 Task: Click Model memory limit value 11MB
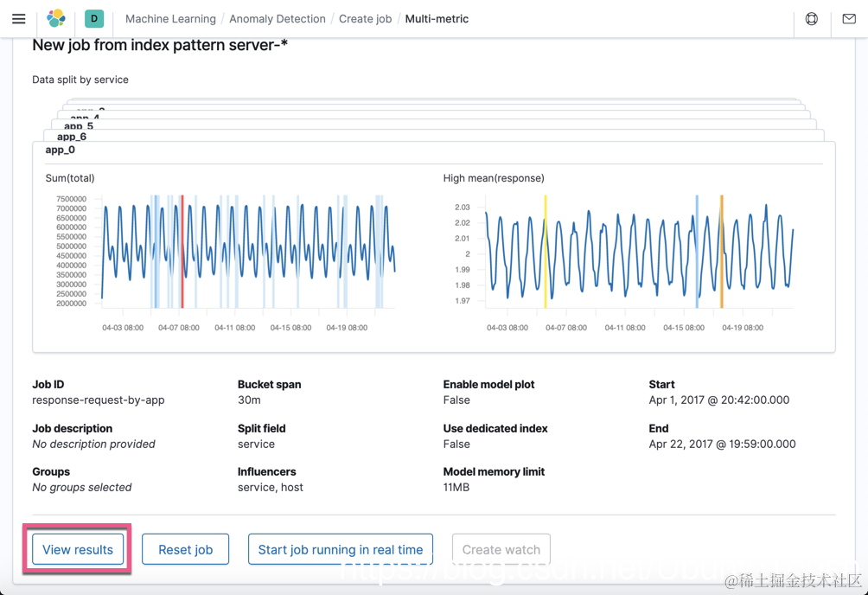[456, 487]
